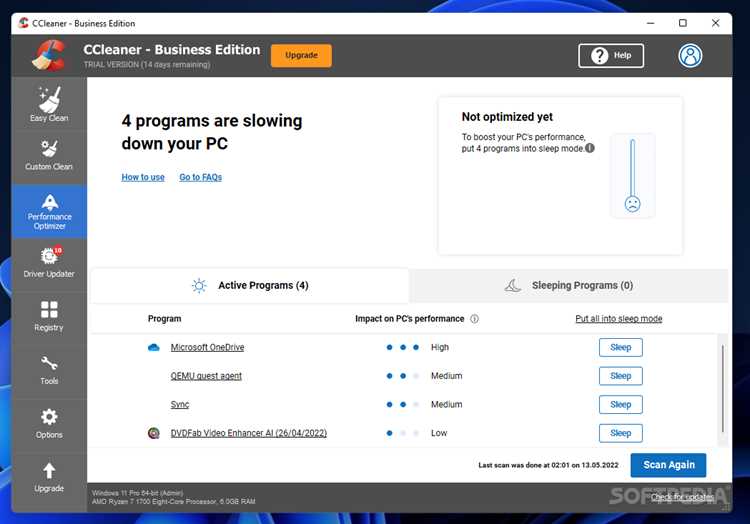This screenshot has height=524, width=750.
Task: Open the Go to FAQs link
Action: (x=200, y=177)
